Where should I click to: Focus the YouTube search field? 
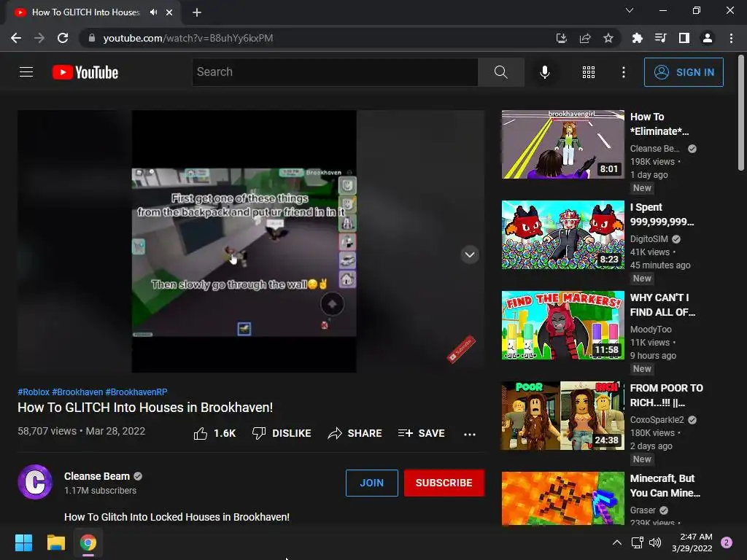pos(335,72)
